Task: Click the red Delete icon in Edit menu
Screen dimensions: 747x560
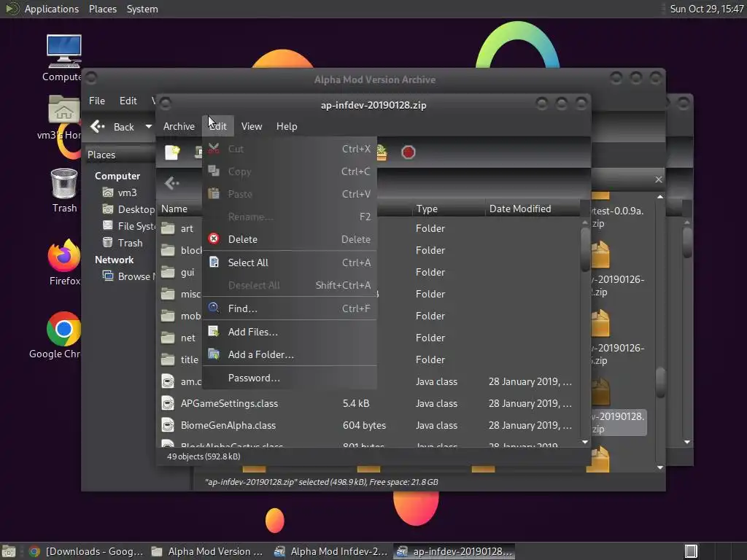Action: point(214,238)
